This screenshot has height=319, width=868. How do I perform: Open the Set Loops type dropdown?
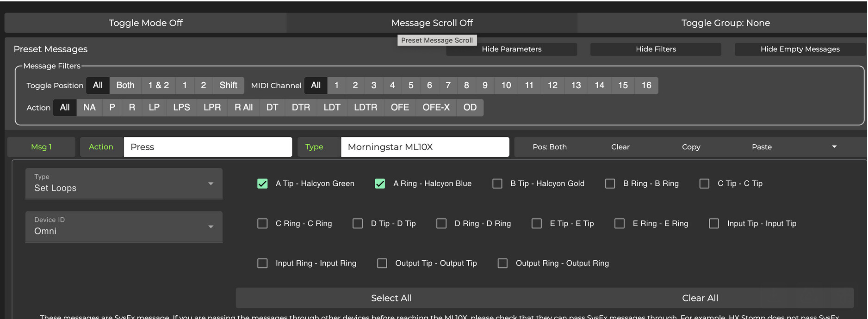click(x=124, y=184)
